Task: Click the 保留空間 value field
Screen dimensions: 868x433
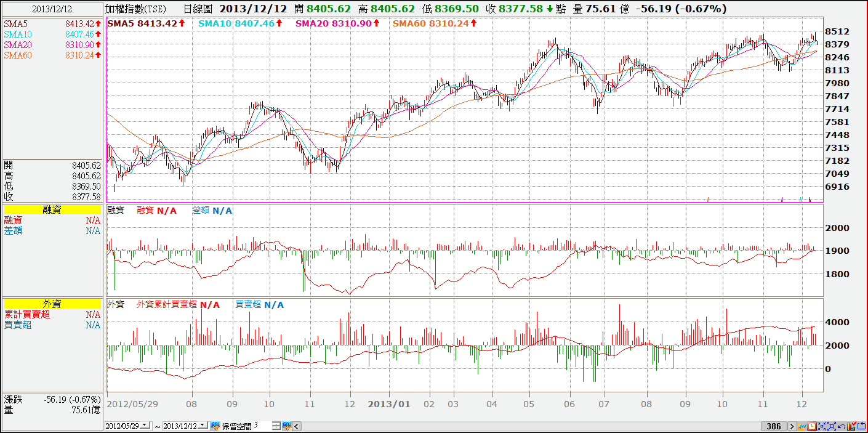Action: 262,426
